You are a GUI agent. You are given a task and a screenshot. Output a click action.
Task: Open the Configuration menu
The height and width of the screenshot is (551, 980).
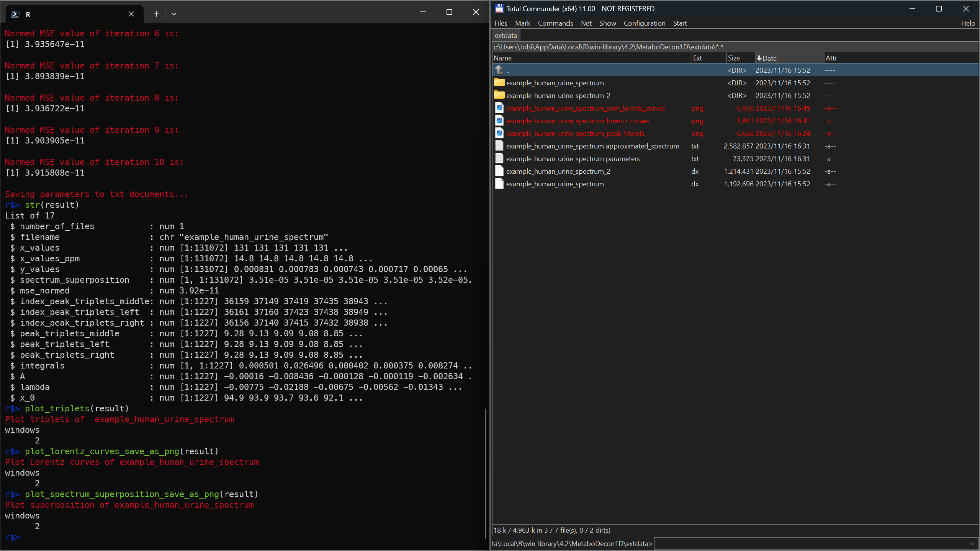point(644,23)
